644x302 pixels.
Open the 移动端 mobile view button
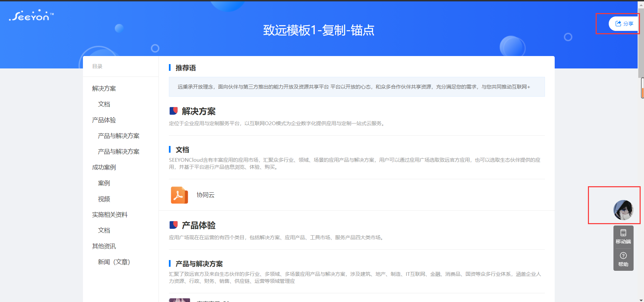click(x=624, y=237)
